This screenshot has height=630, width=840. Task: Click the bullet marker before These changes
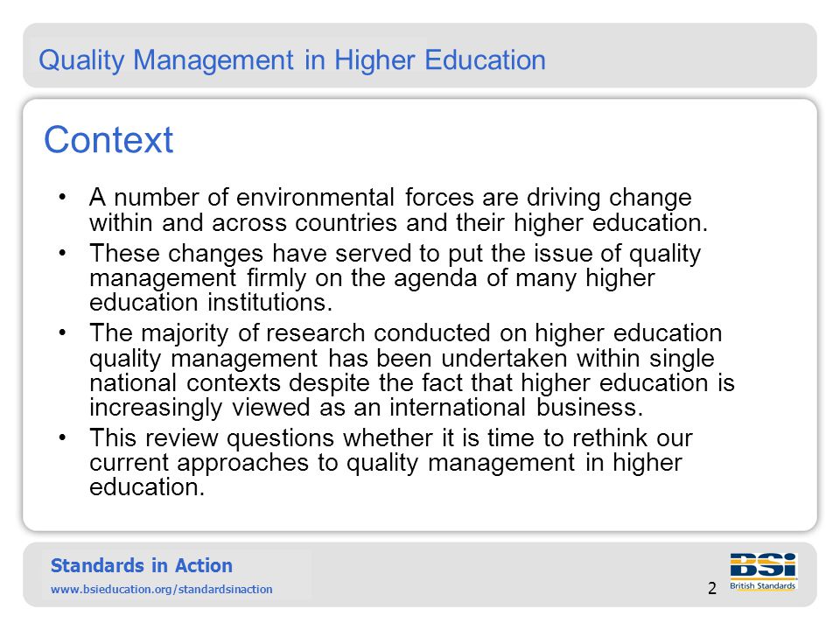point(63,252)
